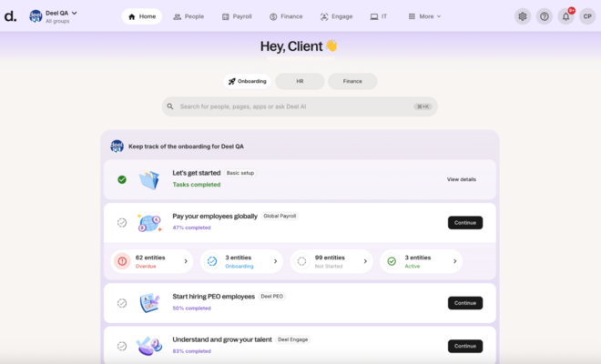
Task: Click the Start hiring PEO employees title
Action: [x=213, y=297]
